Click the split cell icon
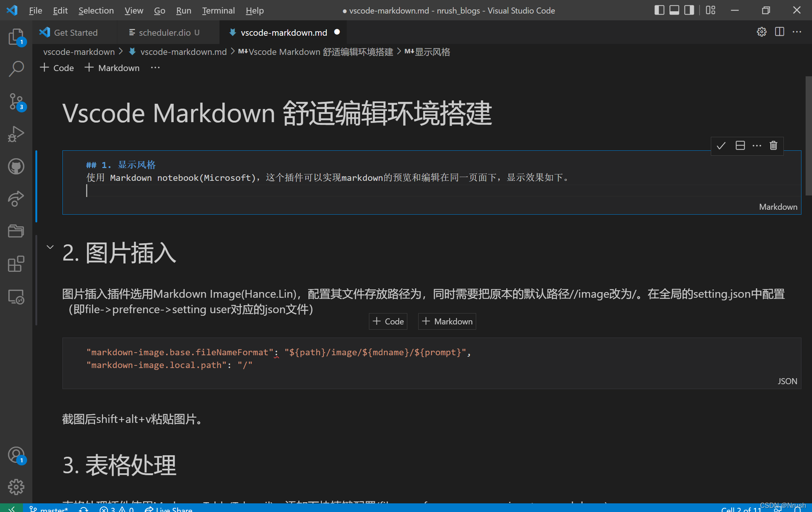812x512 pixels. tap(740, 145)
